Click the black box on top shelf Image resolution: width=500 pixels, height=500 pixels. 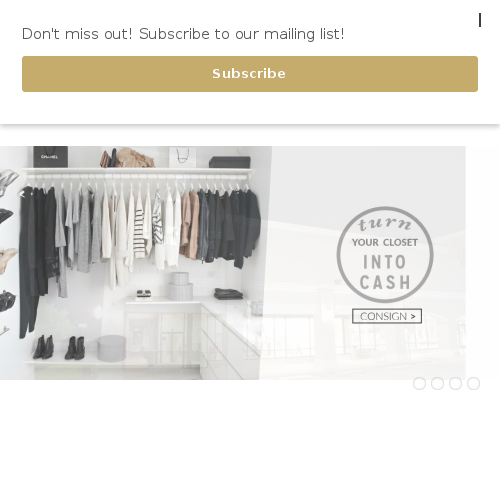(229, 162)
